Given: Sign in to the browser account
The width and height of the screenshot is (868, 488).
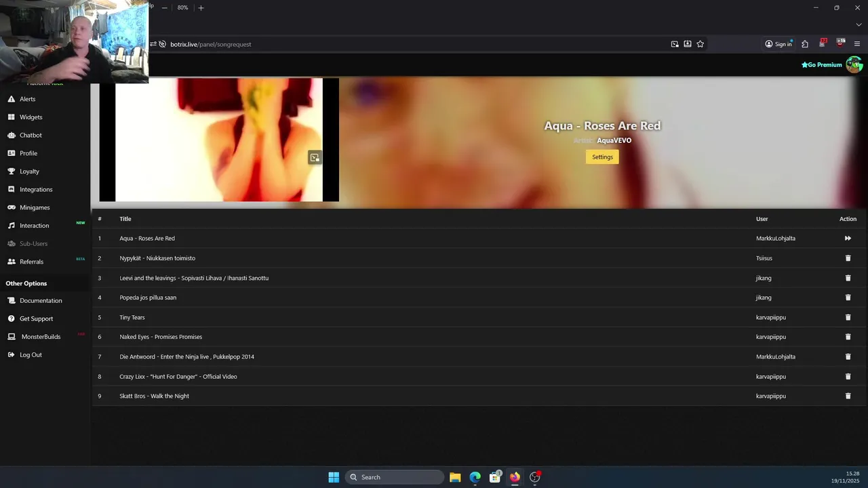Looking at the screenshot, I should pyautogui.click(x=778, y=44).
